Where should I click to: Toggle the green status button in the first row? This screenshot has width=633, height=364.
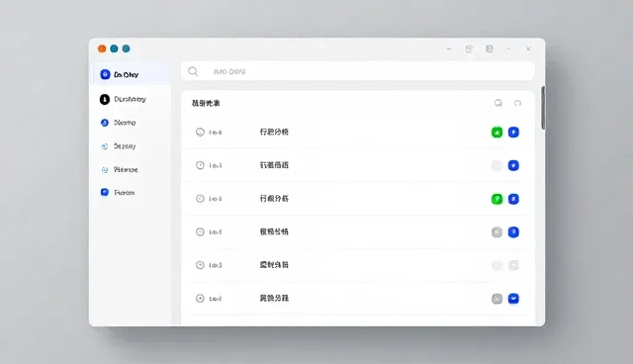[x=497, y=133]
